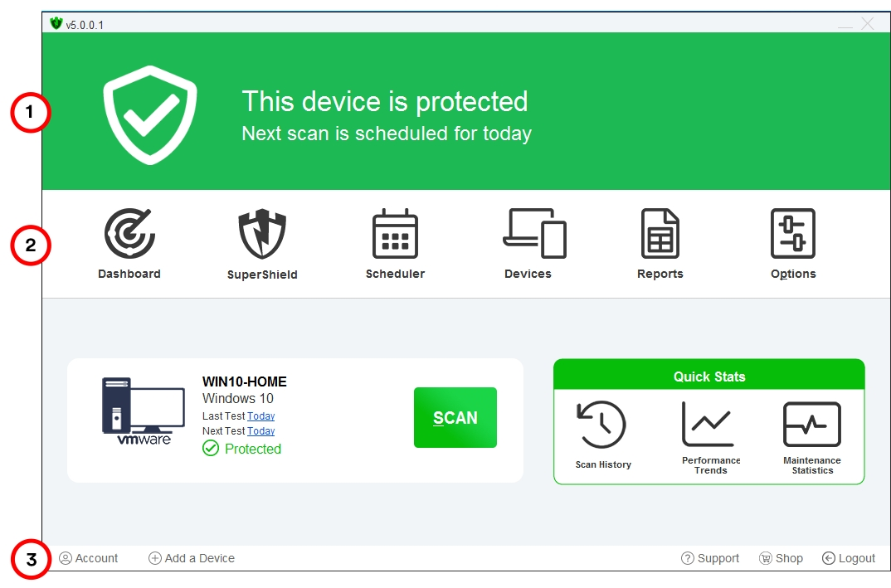View Scan History clock icon
This screenshot has width=891, height=588.
point(601,425)
